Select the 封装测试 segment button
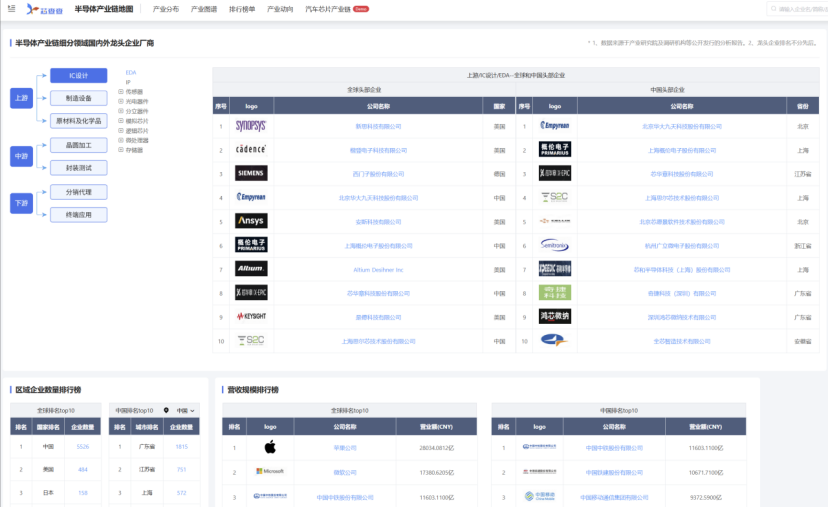Viewport: 829px width, 508px height. [x=79, y=168]
